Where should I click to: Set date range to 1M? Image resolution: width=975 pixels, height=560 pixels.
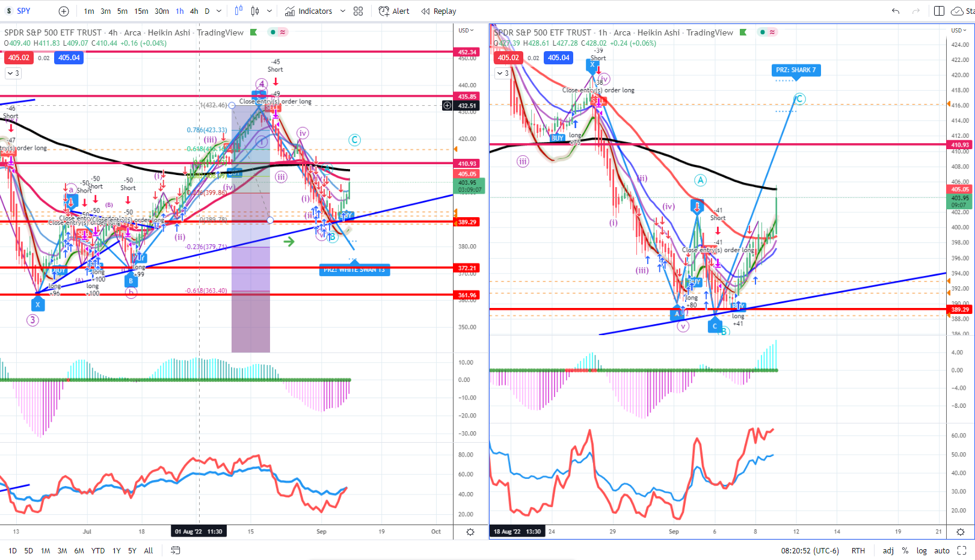coord(46,550)
